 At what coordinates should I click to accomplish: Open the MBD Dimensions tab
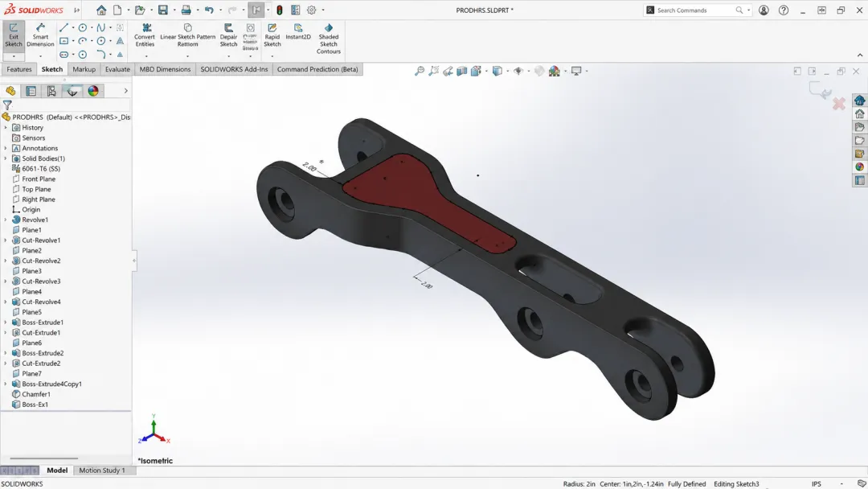click(x=165, y=69)
